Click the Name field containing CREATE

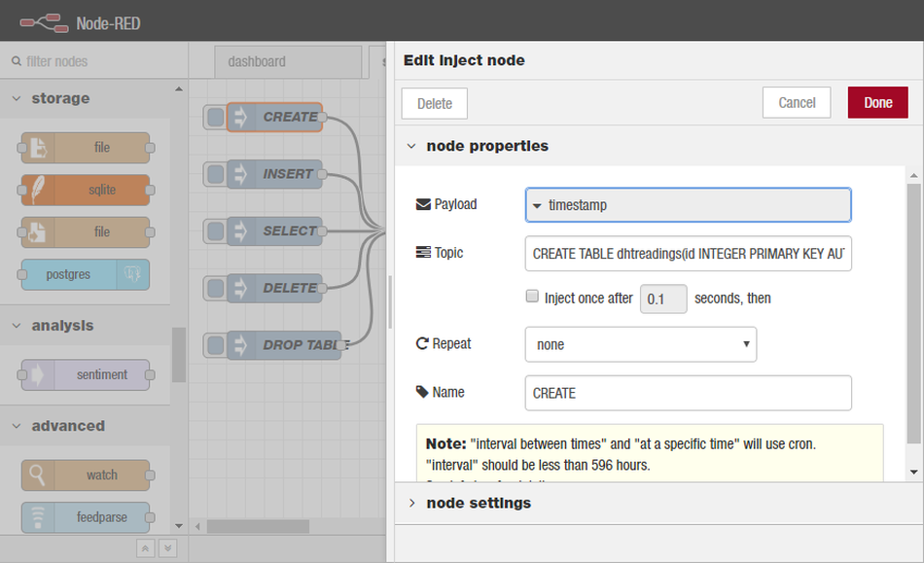(688, 393)
